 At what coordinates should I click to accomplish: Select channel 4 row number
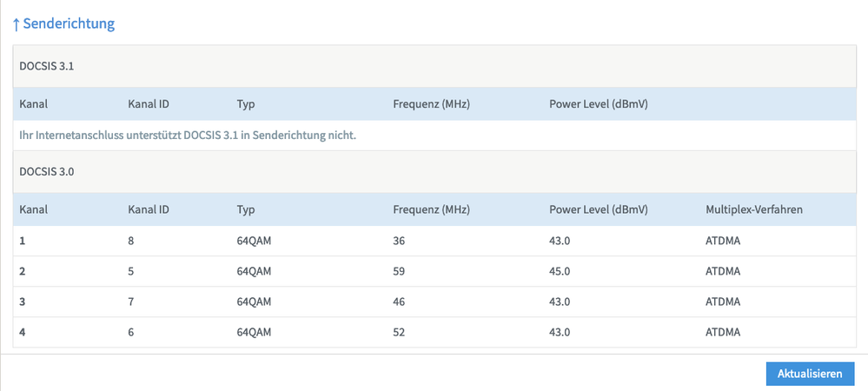pyautogui.click(x=23, y=332)
